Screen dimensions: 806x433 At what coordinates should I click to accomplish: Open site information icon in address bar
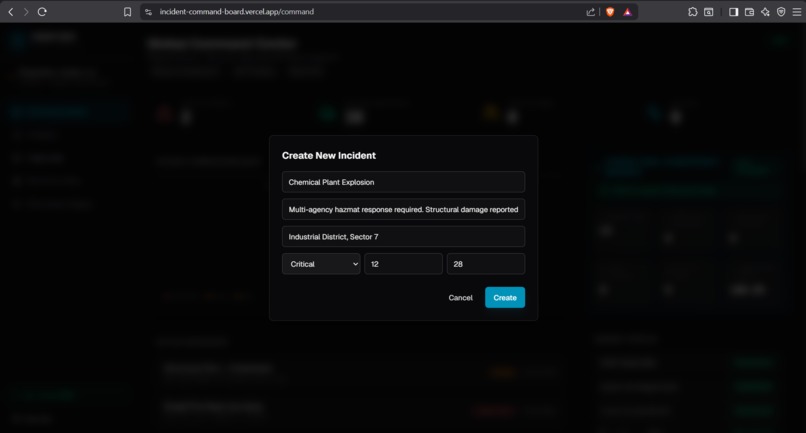(149, 12)
